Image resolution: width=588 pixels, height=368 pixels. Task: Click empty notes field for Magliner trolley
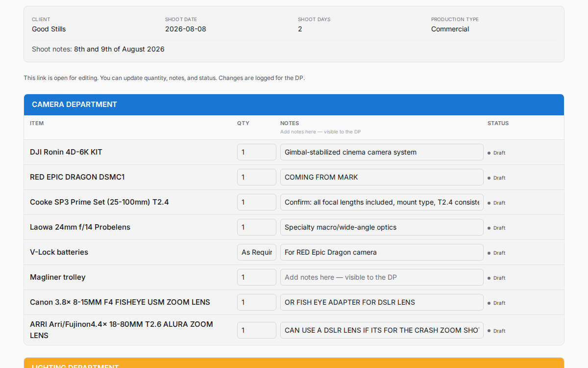pyautogui.click(x=382, y=277)
